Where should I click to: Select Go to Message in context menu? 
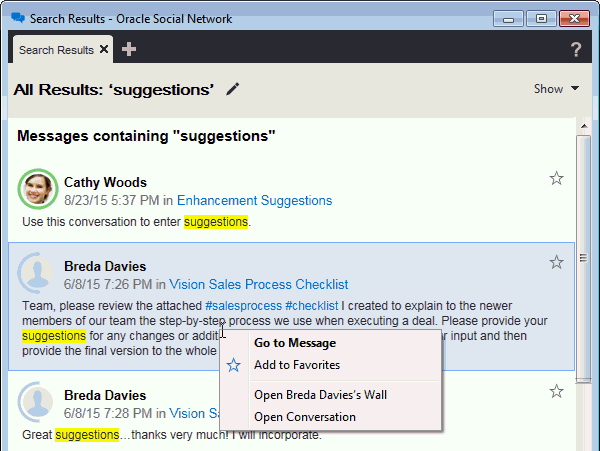coord(294,343)
